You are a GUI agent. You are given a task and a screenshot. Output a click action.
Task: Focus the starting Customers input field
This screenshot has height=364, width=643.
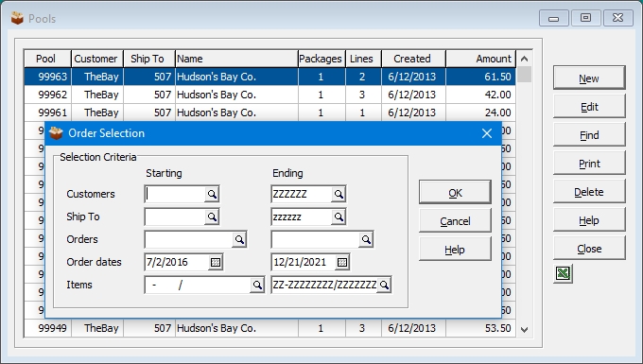(x=175, y=195)
